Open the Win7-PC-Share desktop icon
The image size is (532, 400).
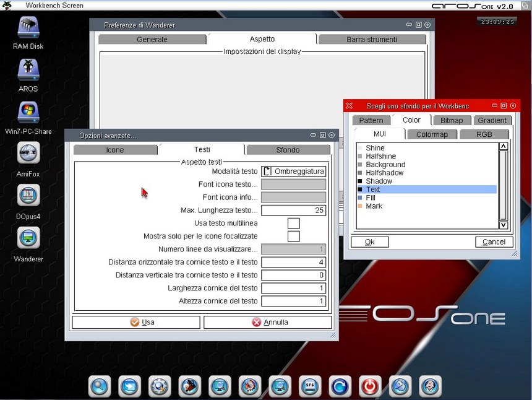(28, 113)
